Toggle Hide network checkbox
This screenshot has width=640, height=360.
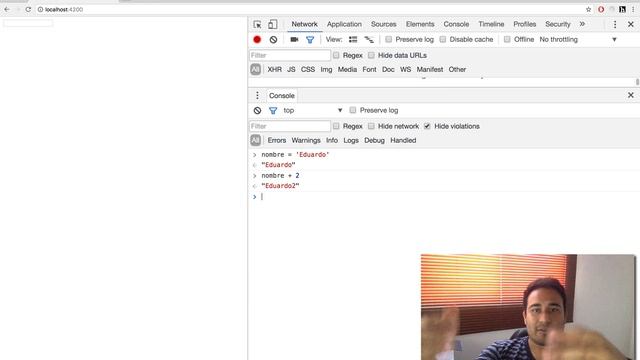click(x=371, y=126)
